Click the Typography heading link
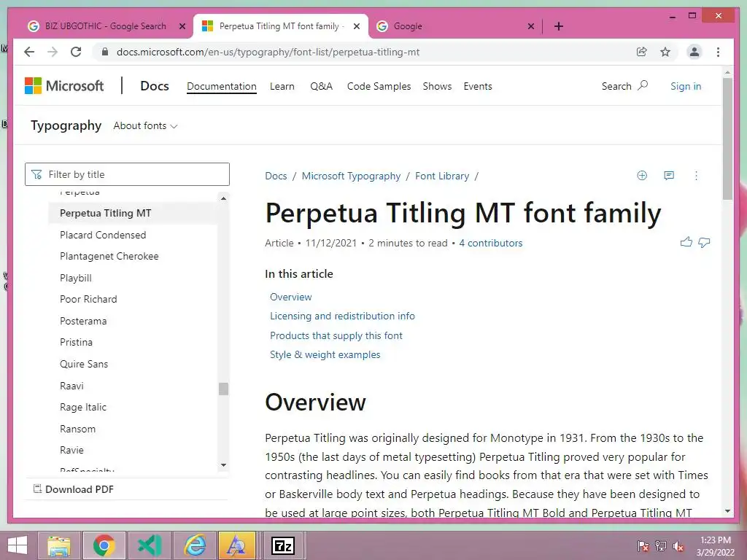The width and height of the screenshot is (747, 560). [x=66, y=125]
